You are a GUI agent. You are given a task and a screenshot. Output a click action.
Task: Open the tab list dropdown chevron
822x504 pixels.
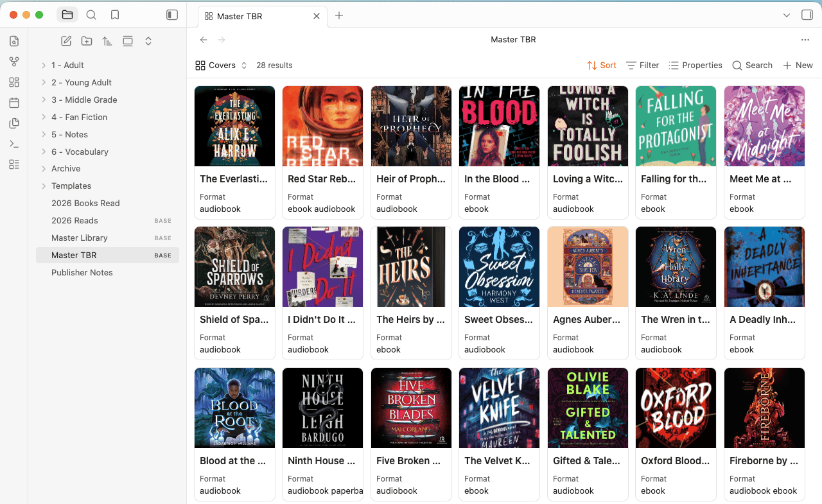[787, 15]
